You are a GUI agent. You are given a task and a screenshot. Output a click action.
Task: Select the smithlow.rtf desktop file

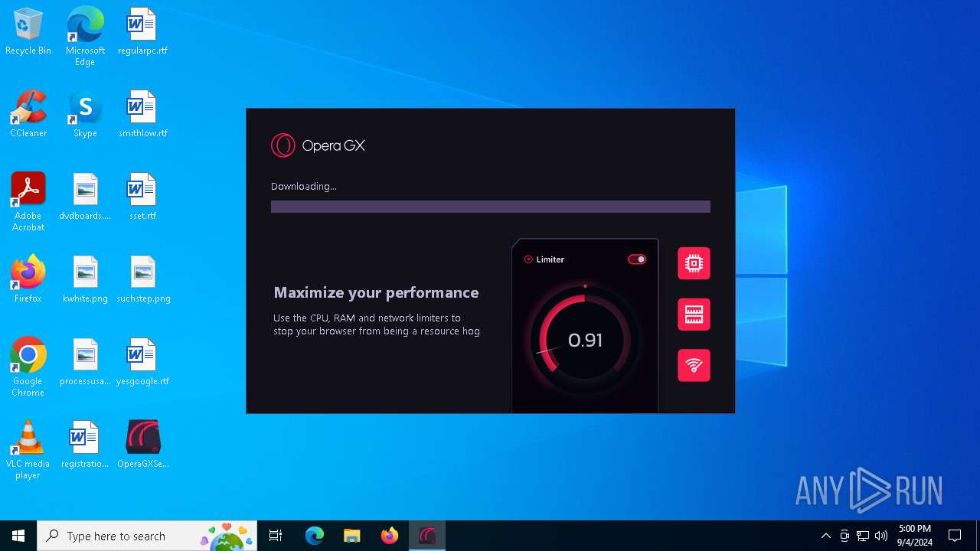[x=142, y=115]
